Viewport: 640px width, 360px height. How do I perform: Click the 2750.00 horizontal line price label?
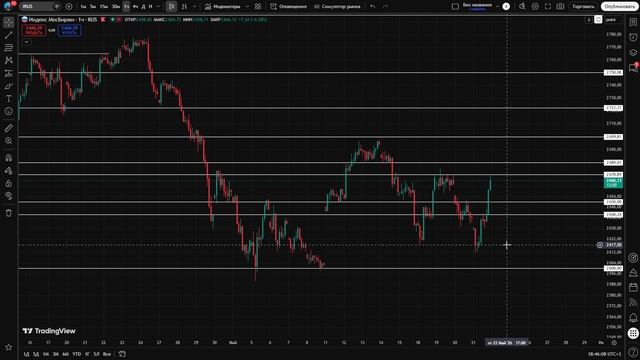pyautogui.click(x=613, y=72)
